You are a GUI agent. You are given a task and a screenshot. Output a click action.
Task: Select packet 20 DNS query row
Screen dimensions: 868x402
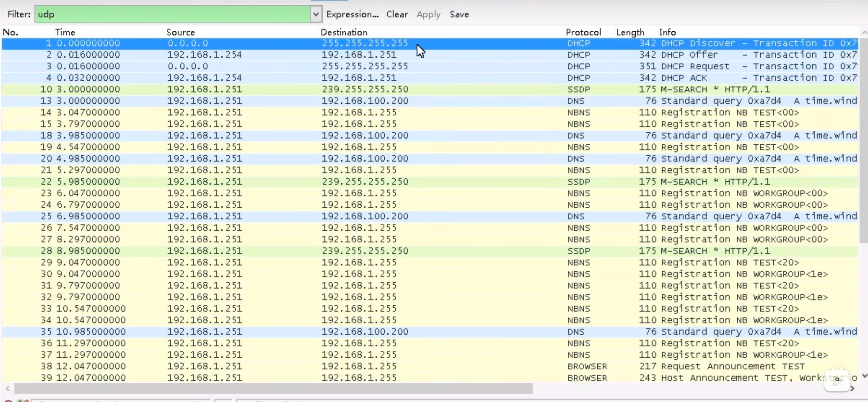coord(430,159)
